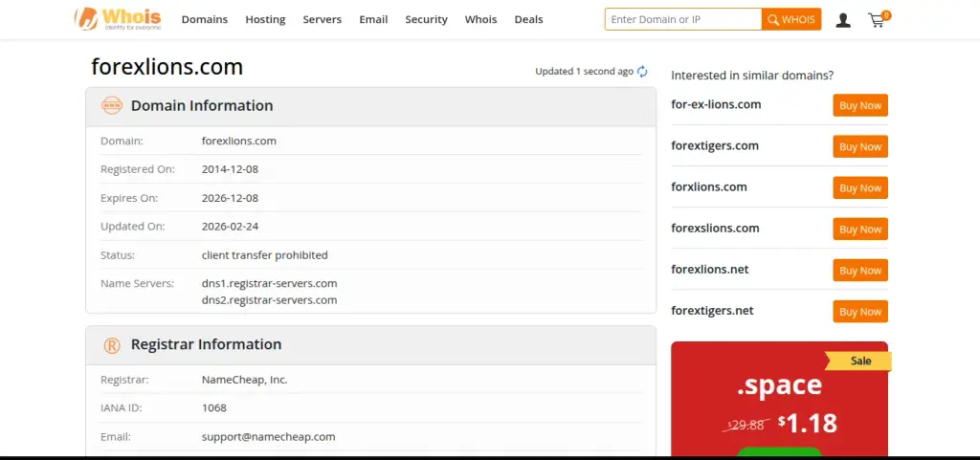Open the Email menu

(x=373, y=19)
